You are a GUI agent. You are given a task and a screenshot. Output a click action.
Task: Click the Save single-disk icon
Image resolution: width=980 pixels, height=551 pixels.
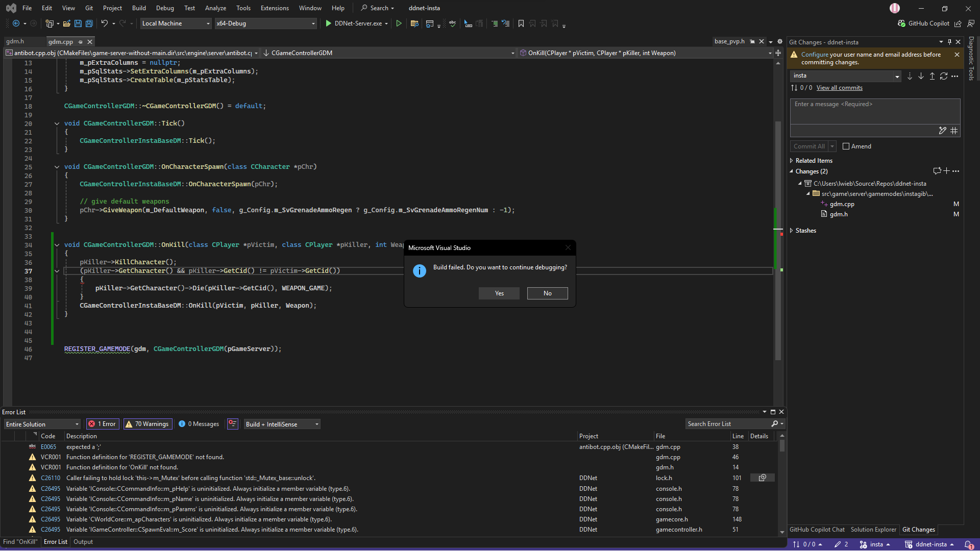78,23
